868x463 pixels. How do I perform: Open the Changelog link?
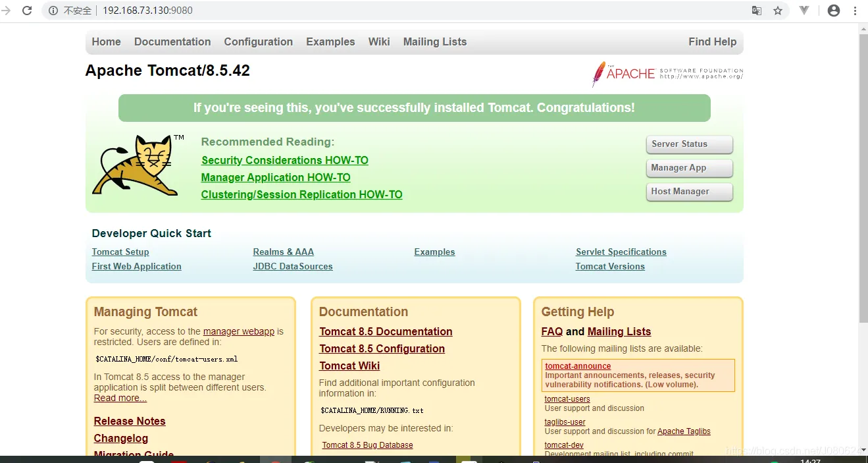[x=121, y=438]
